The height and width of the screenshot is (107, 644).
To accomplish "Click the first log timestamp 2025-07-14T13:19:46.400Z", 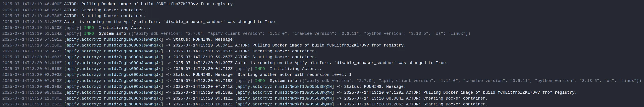I will coord(32,4).
